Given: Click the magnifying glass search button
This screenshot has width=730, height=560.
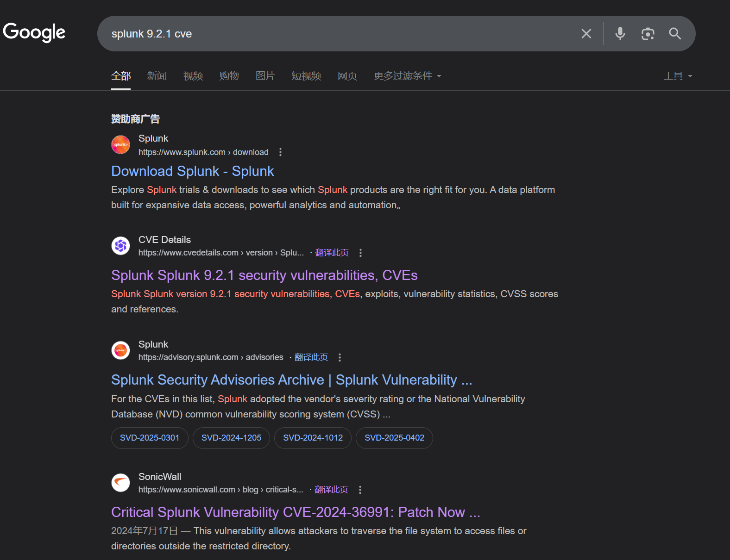Looking at the screenshot, I should pos(675,34).
